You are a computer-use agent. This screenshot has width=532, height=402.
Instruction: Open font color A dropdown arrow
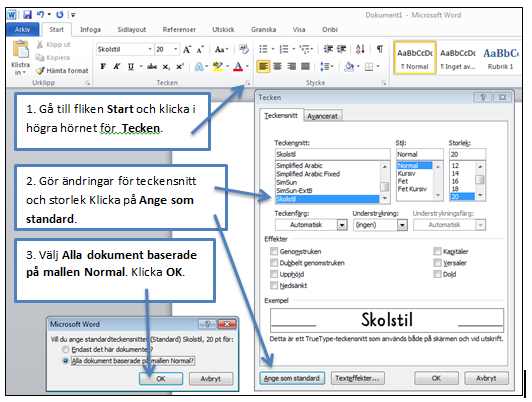(x=247, y=66)
